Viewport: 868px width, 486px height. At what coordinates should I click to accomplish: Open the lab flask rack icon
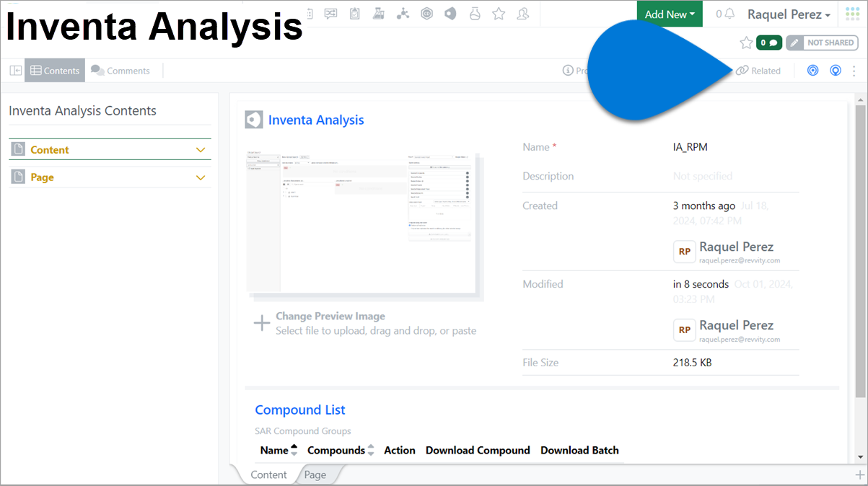[x=378, y=14]
